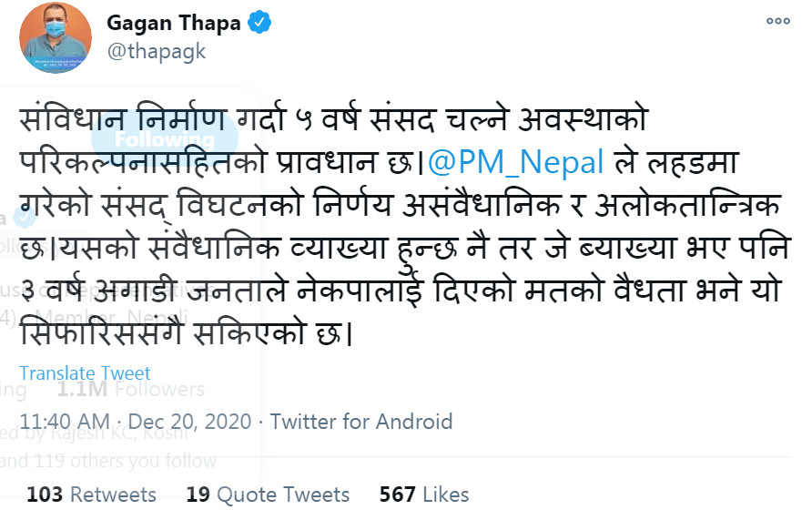Open the tweet's more options menu

[777, 21]
